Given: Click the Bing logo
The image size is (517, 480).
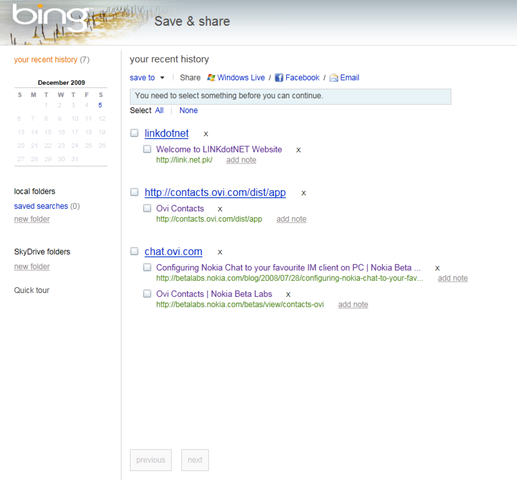Looking at the screenshot, I should pos(50,17).
